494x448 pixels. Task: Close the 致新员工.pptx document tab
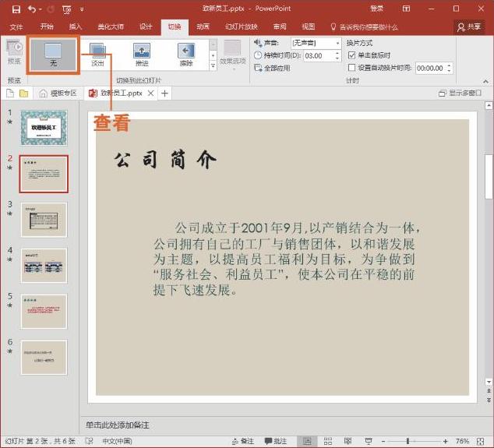151,93
